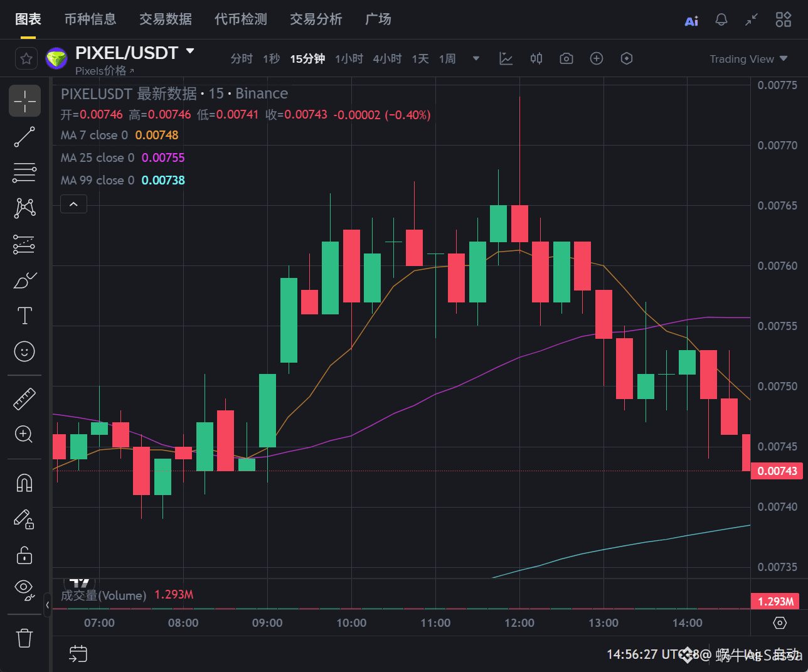
Task: Select the 1秒 interval
Action: (271, 59)
